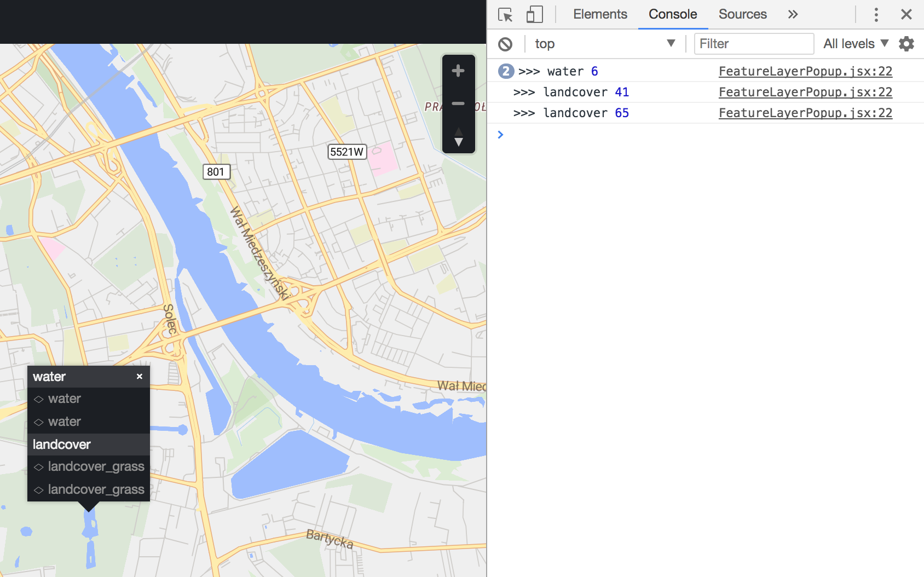This screenshot has height=577, width=924.
Task: Select the second landcover_grass entry
Action: pos(96,489)
